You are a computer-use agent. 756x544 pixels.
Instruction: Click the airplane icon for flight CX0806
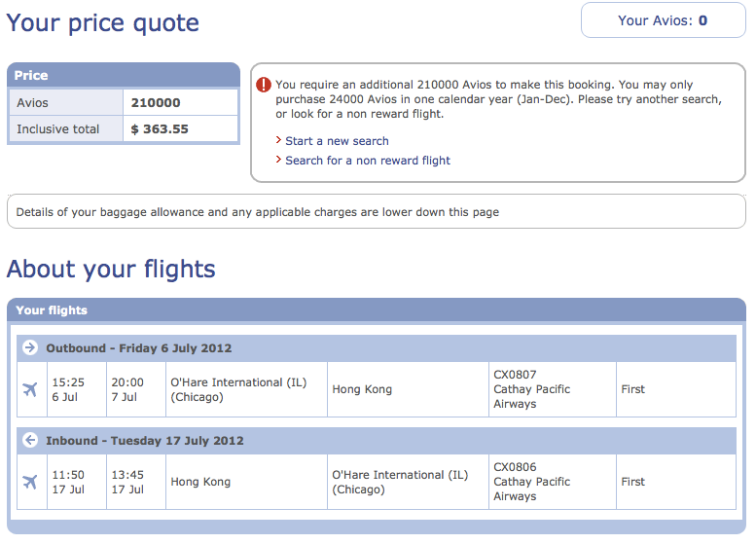tap(30, 482)
